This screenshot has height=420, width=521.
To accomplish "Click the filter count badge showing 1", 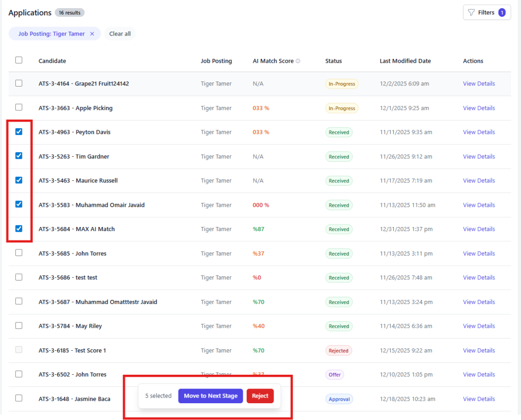I will pyautogui.click(x=502, y=13).
